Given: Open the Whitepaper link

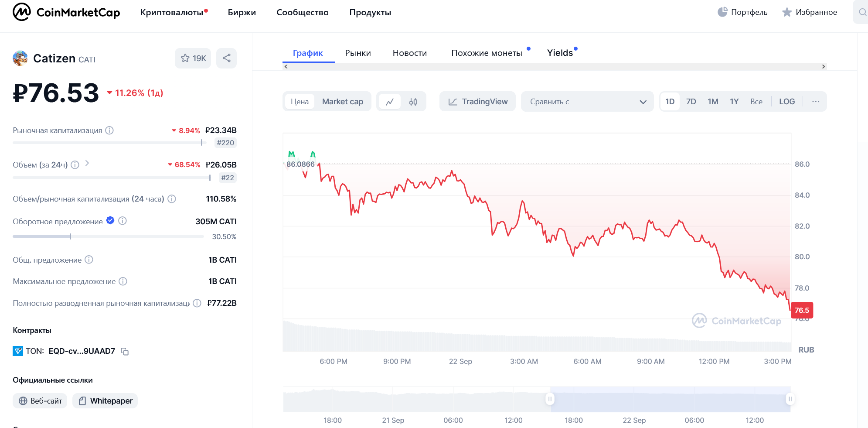Looking at the screenshot, I should pos(105,401).
